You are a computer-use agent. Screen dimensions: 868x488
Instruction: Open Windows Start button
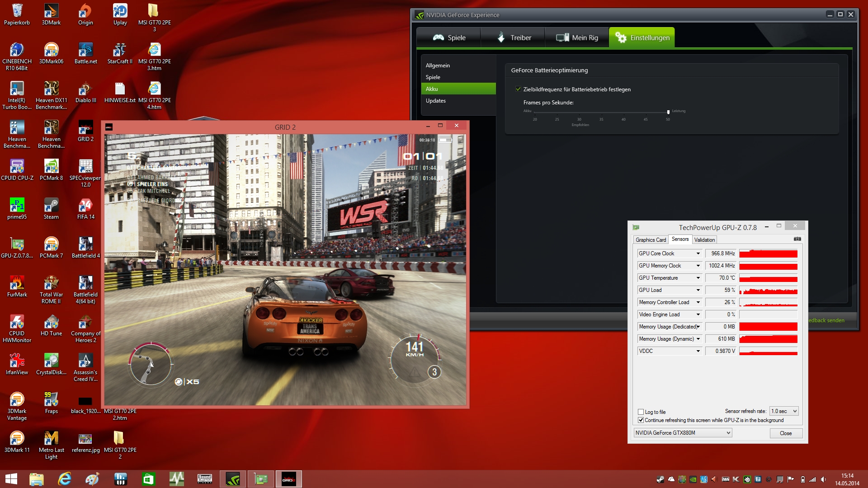coord(11,479)
